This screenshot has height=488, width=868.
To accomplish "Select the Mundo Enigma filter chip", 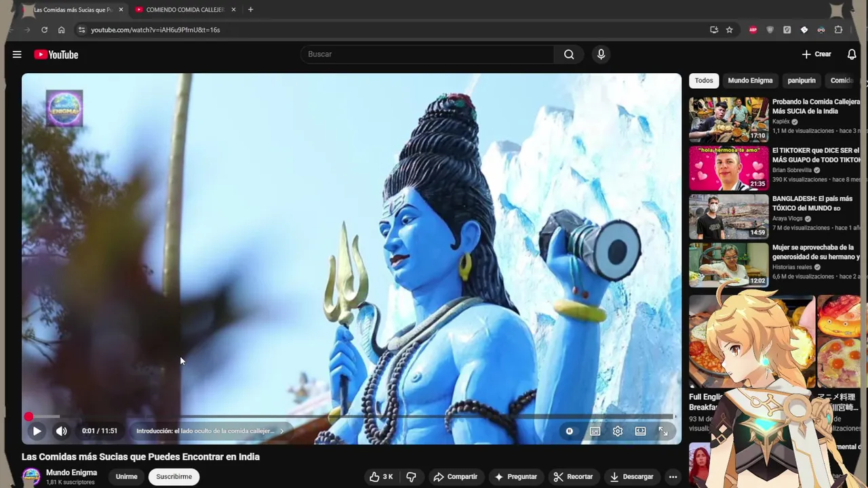I will [x=750, y=81].
